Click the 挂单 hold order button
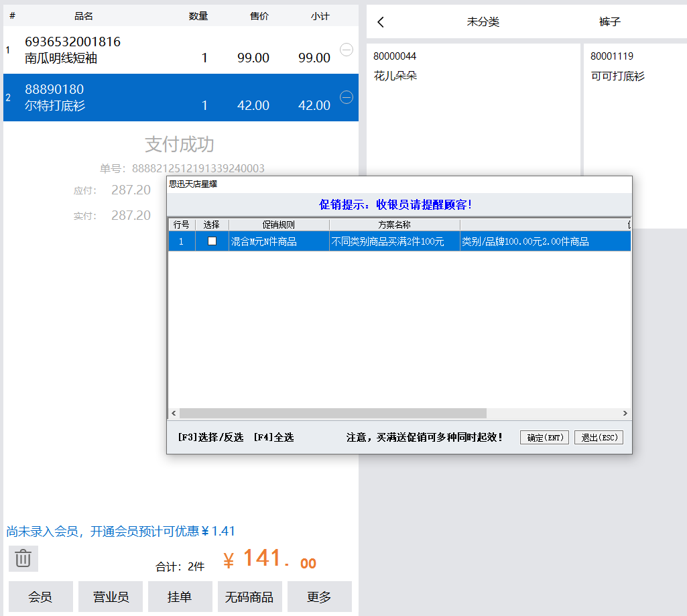Viewport: 687px width, 616px height. [180, 597]
